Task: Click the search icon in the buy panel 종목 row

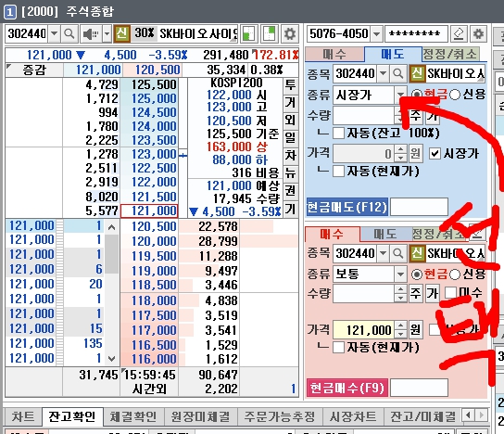Action: click(398, 253)
